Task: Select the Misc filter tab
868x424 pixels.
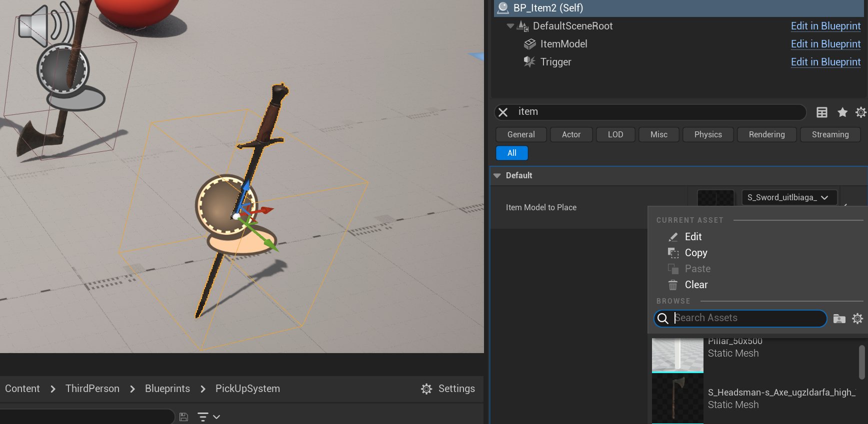Action: [x=659, y=135]
